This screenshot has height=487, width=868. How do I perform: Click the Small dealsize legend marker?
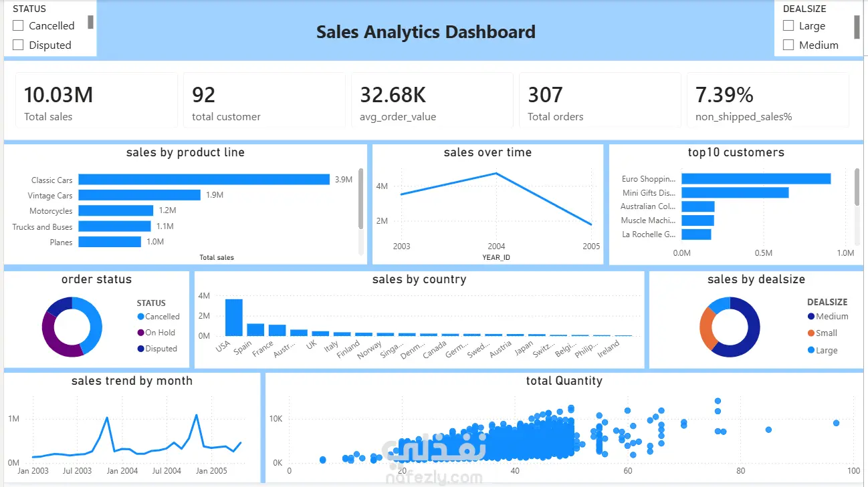(x=811, y=333)
